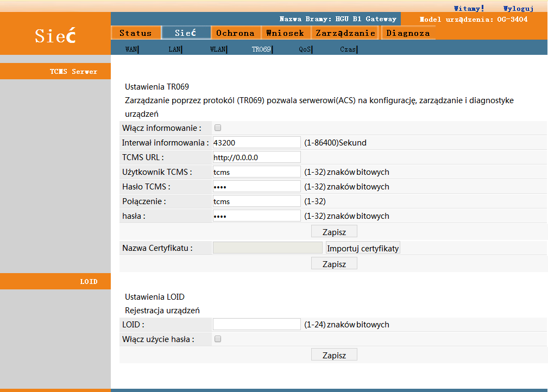Toggle the Włącz użycie hasła checkbox
The image size is (548, 392).
pos(218,339)
